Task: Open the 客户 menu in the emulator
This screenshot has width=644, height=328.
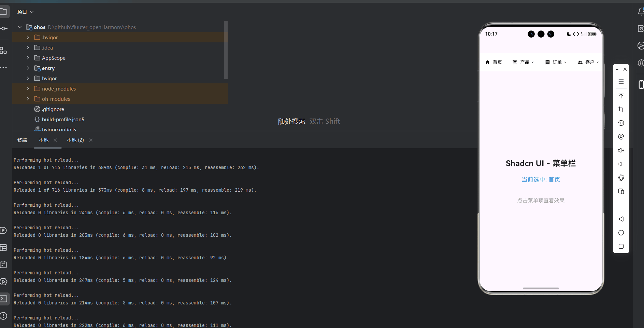Action: (x=588, y=62)
